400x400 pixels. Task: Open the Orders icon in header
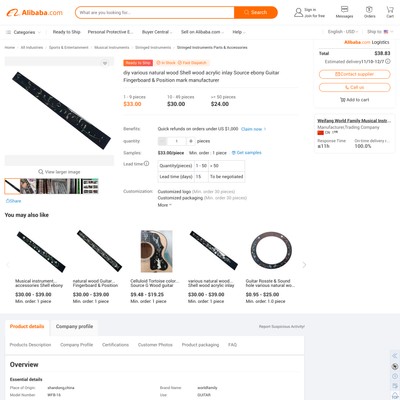[369, 9]
